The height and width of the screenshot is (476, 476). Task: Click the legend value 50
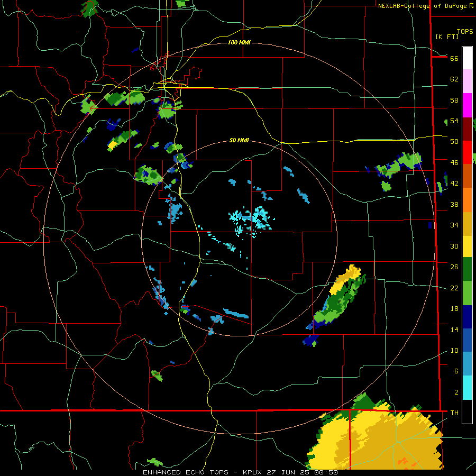tap(454, 141)
